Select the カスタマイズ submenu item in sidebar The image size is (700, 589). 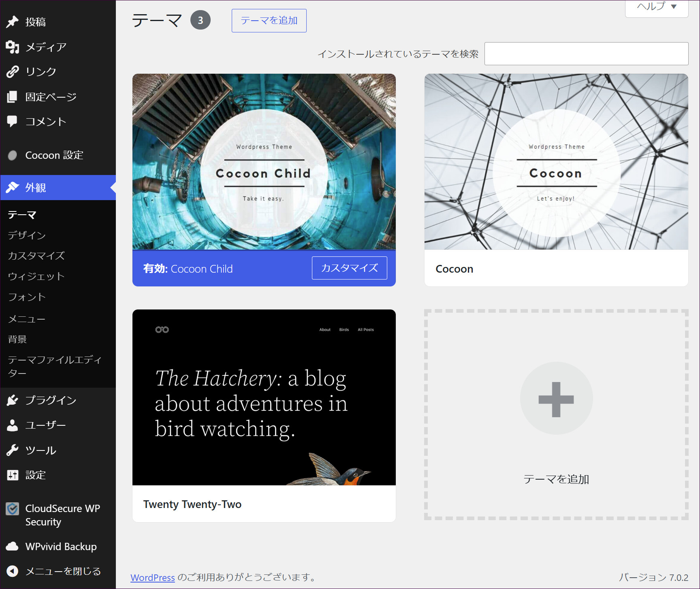point(36,256)
